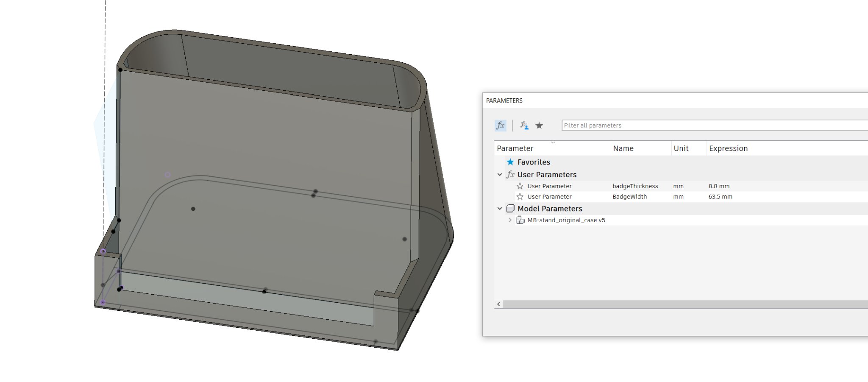Favorite the badgeThickness parameter with its star

tap(520, 186)
